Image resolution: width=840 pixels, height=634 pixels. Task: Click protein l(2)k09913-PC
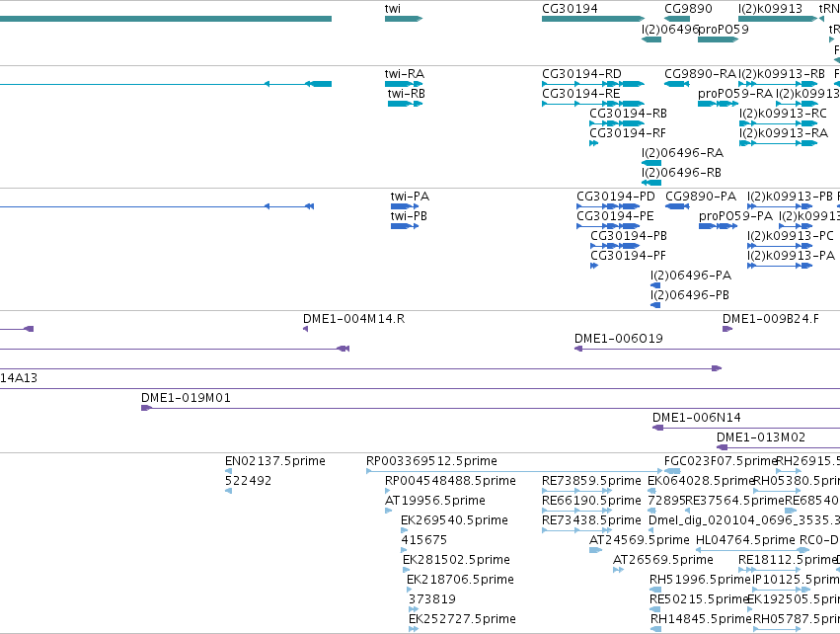click(780, 246)
